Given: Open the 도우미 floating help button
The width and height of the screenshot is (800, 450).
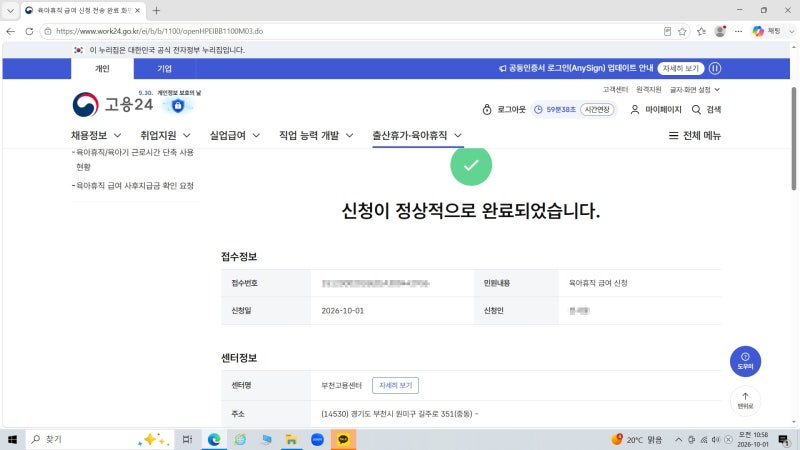Looking at the screenshot, I should 745,361.
